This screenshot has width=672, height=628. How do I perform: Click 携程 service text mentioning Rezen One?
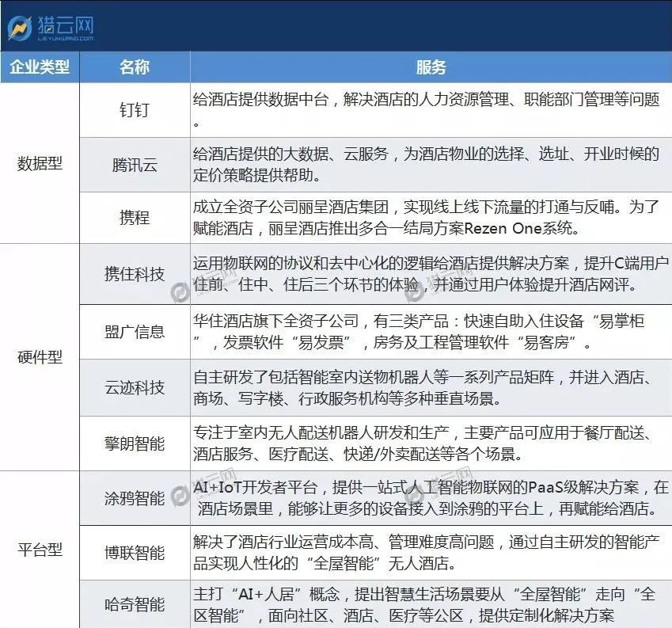426,217
